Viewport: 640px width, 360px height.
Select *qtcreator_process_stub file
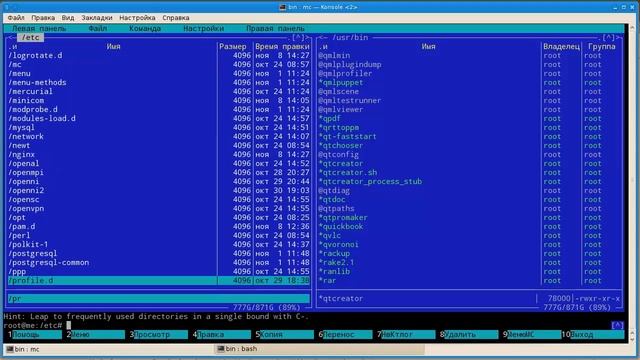(x=370, y=181)
